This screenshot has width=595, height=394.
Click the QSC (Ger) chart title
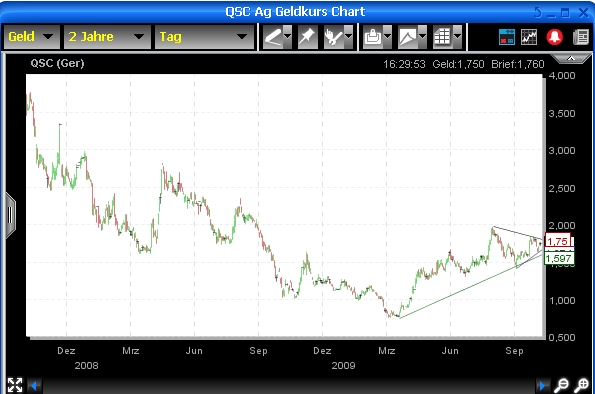57,63
